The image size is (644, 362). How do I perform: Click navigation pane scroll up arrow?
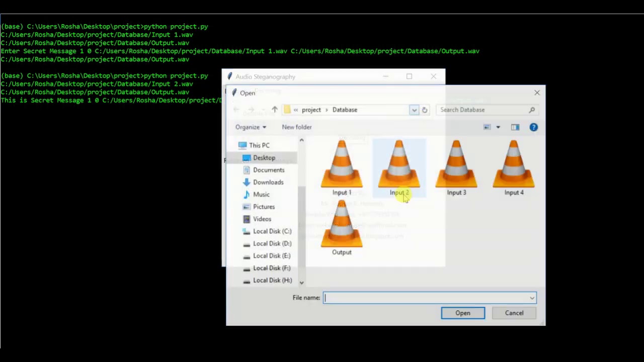pos(301,140)
